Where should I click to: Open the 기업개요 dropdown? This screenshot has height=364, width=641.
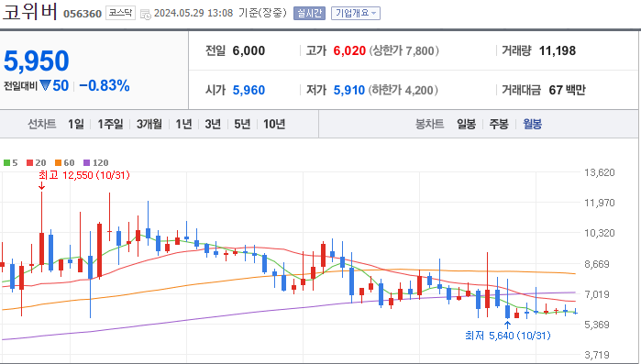356,13
